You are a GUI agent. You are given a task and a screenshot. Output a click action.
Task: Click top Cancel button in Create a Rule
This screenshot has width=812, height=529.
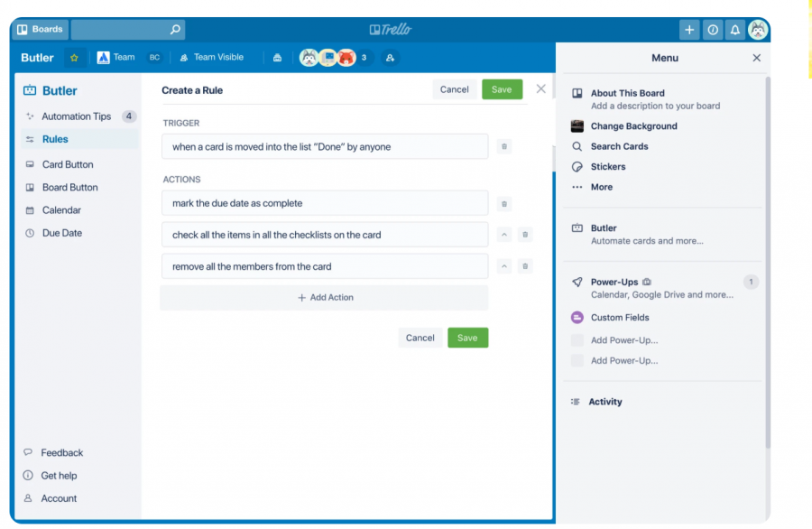(454, 89)
